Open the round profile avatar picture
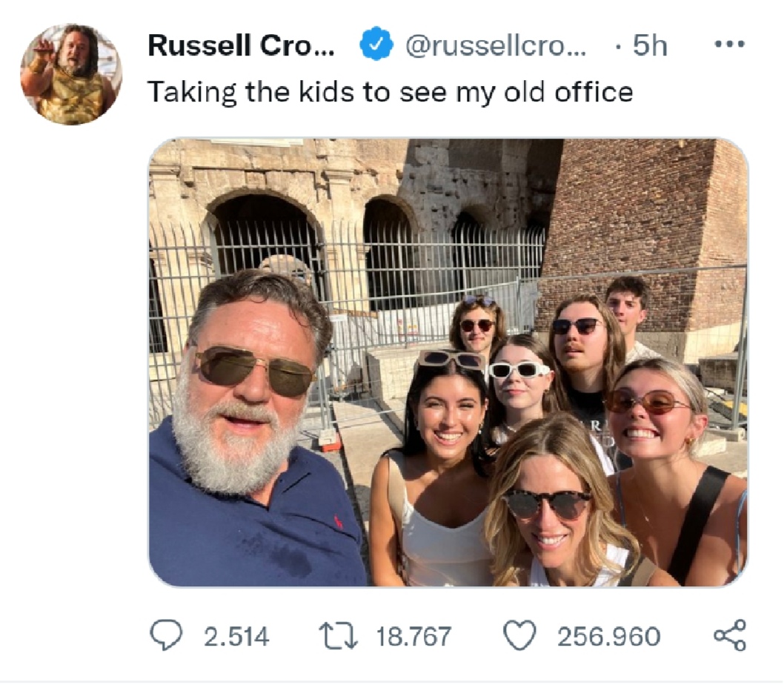The image size is (784, 685). pyautogui.click(x=71, y=74)
